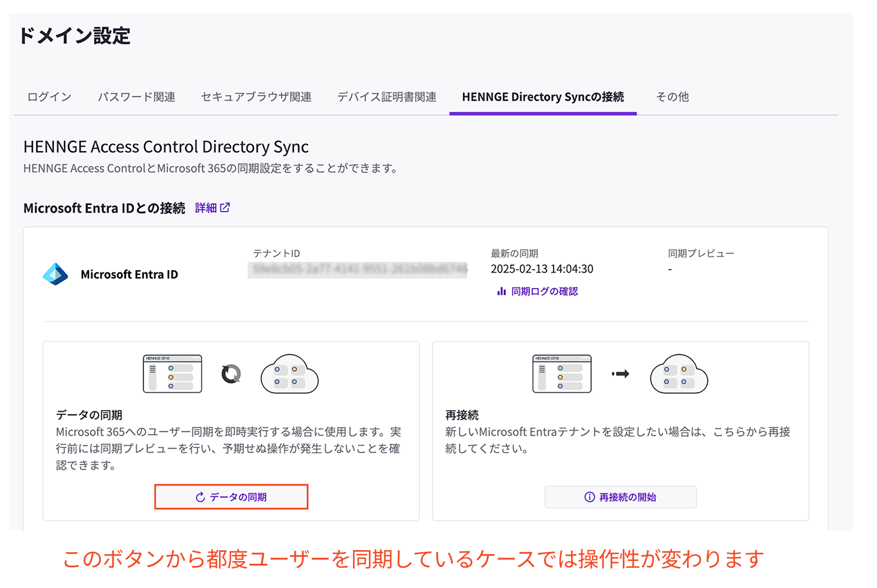Viewport: 877px width, 588px height.
Task: Click bar chart icon beside 同期ログの確認
Action: pyautogui.click(x=501, y=292)
